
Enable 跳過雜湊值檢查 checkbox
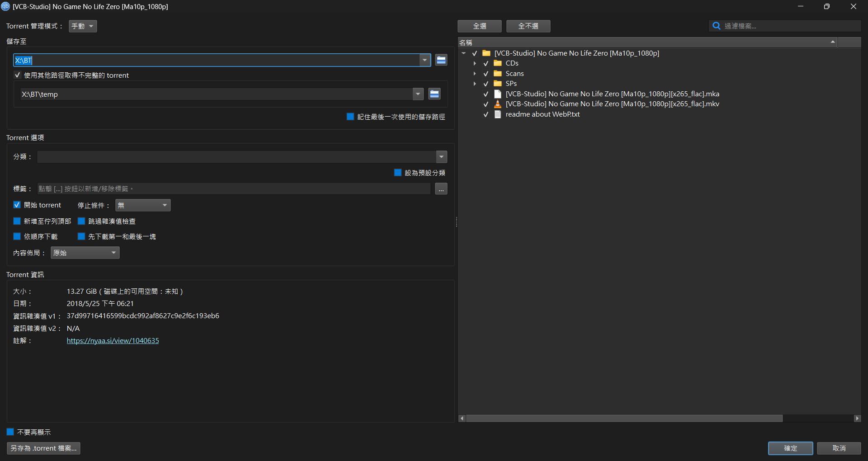pyautogui.click(x=81, y=221)
